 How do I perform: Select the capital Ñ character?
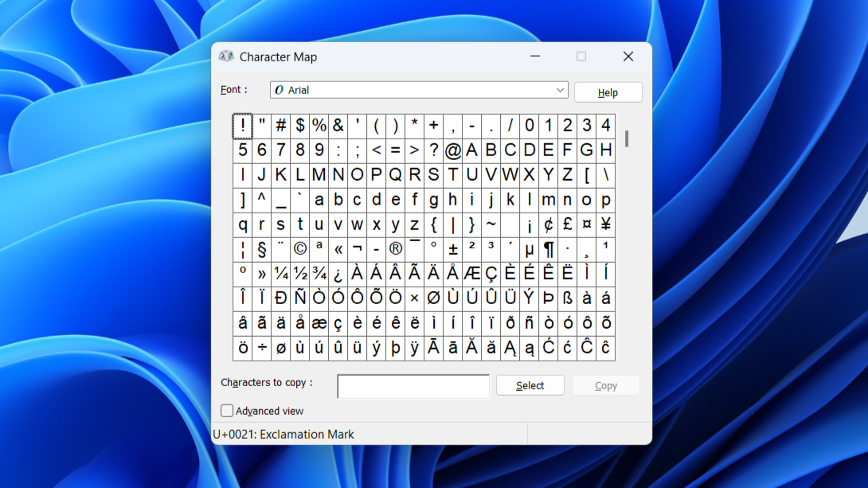[x=300, y=299]
